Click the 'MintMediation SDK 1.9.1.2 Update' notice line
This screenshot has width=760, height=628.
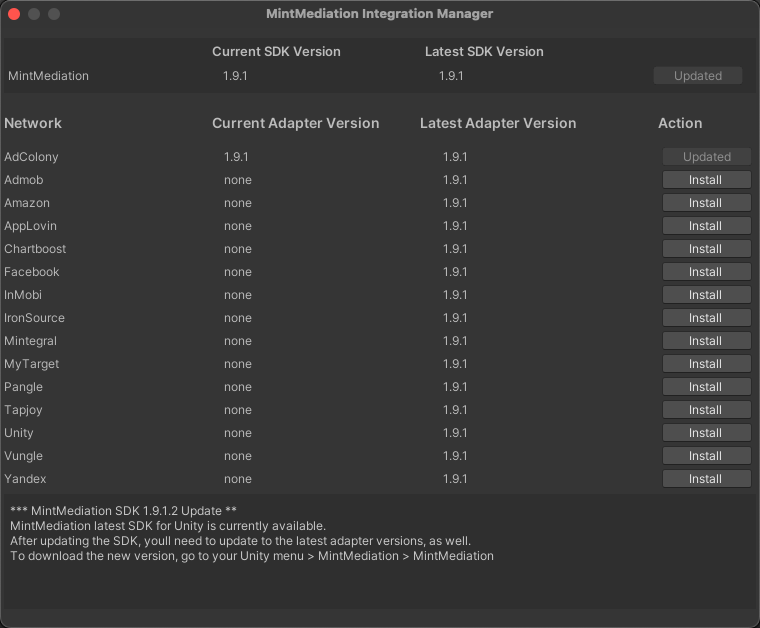[x=124, y=511]
